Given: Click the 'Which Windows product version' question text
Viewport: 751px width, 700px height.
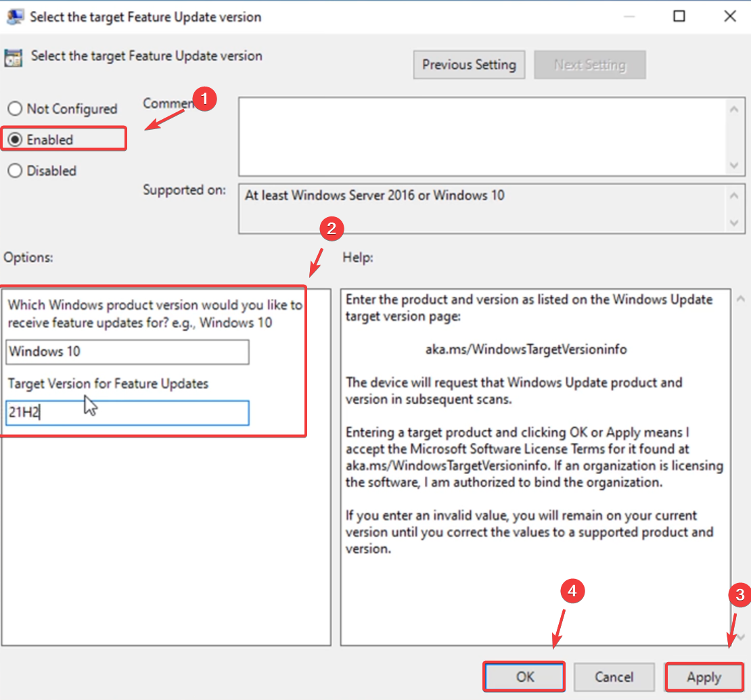Looking at the screenshot, I should pos(155,314).
